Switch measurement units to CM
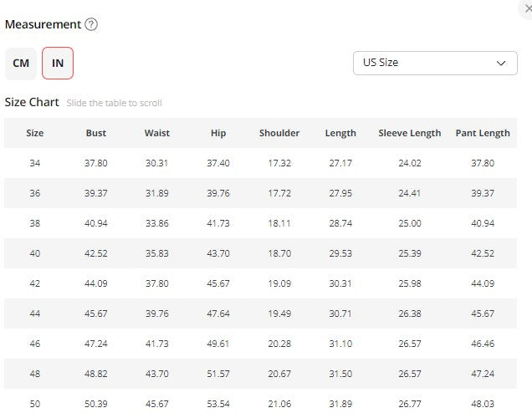532x418 pixels. (21, 64)
